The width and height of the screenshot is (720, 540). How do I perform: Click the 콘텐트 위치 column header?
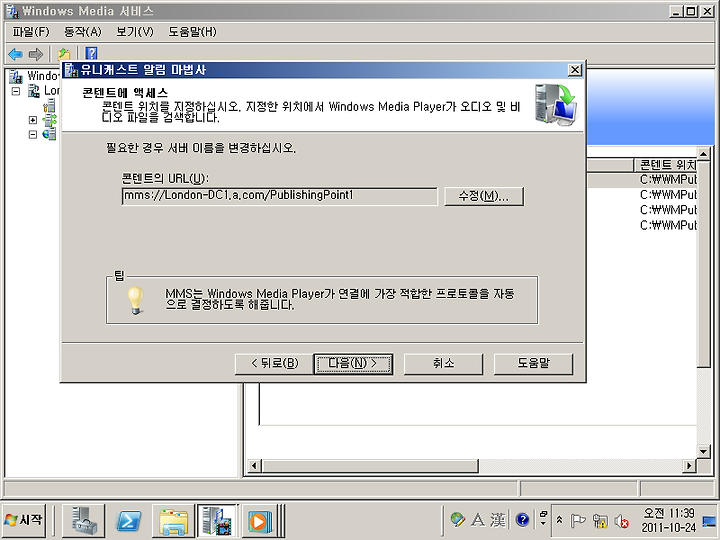[665, 164]
